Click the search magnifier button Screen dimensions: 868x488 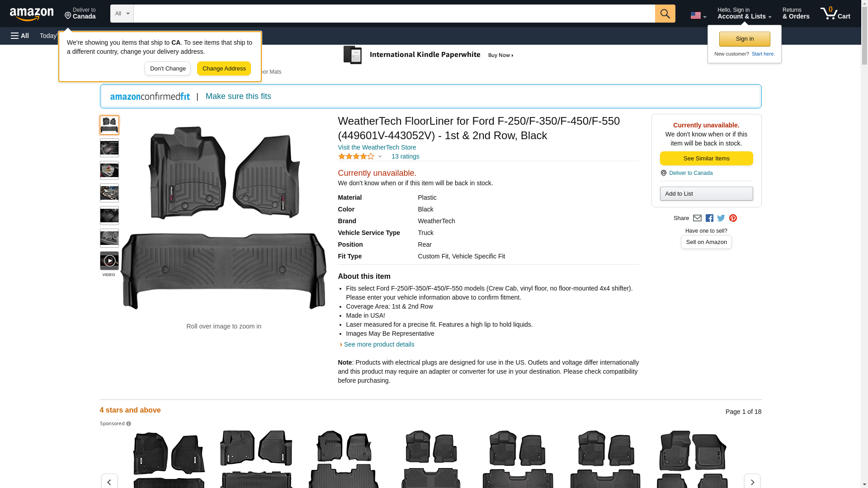665,14
